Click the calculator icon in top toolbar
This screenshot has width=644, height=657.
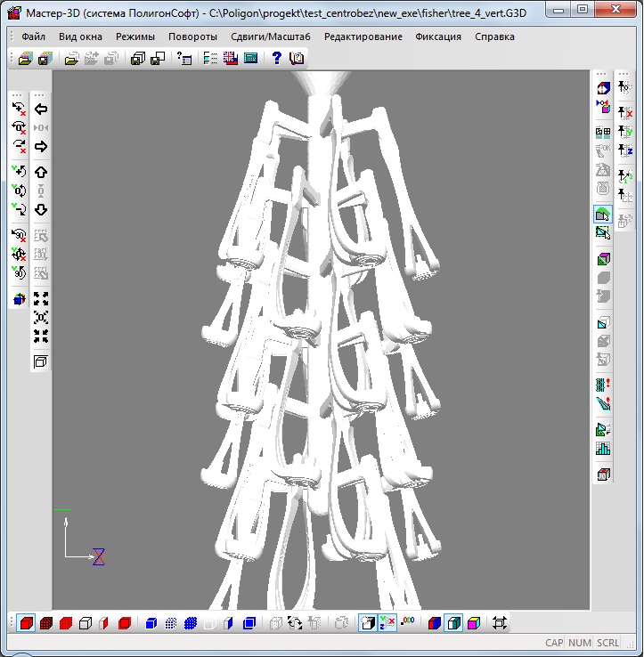[x=251, y=58]
